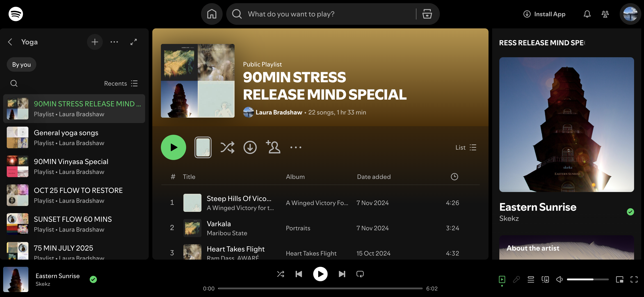Expand the Your Library panel

[x=133, y=42]
